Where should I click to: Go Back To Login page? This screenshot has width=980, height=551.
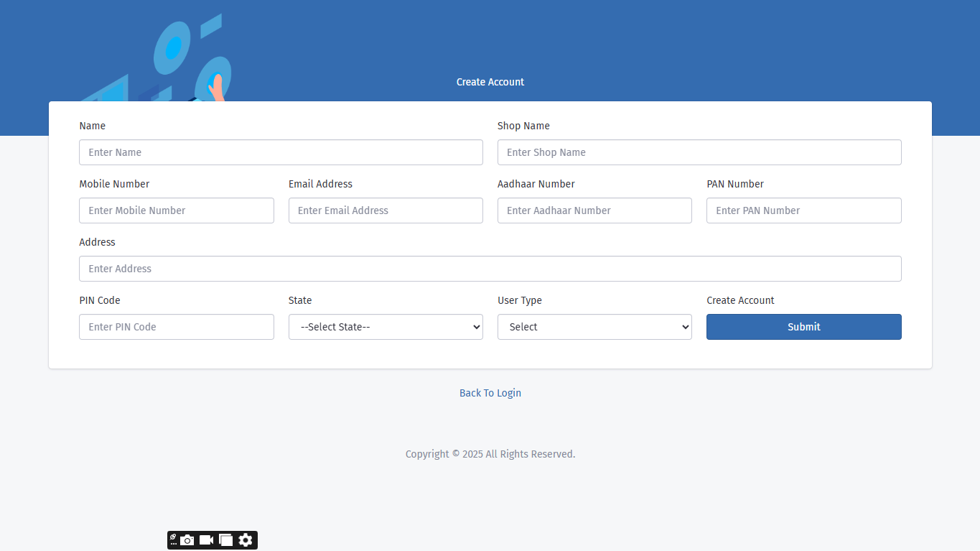coord(490,393)
